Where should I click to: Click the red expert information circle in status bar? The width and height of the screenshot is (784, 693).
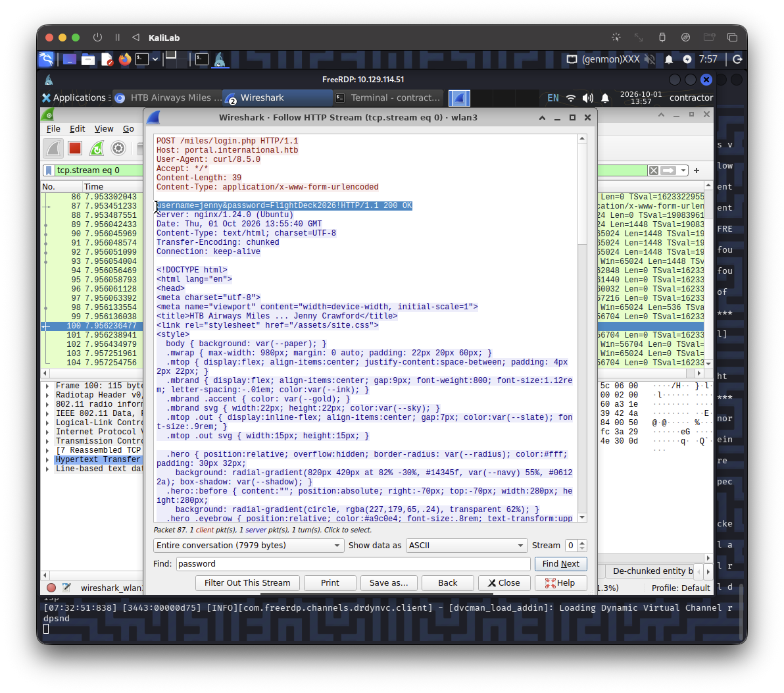point(51,588)
